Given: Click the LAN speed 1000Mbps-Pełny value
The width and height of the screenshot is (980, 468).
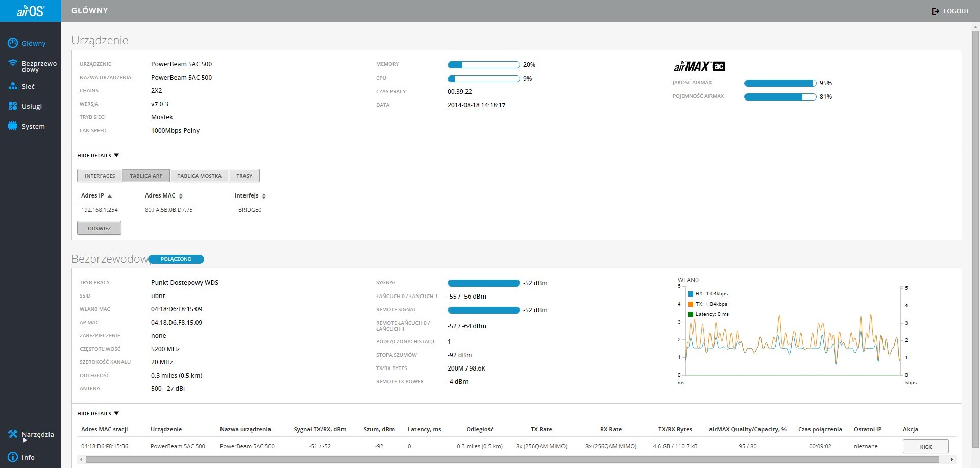Looking at the screenshot, I should pyautogui.click(x=175, y=131).
